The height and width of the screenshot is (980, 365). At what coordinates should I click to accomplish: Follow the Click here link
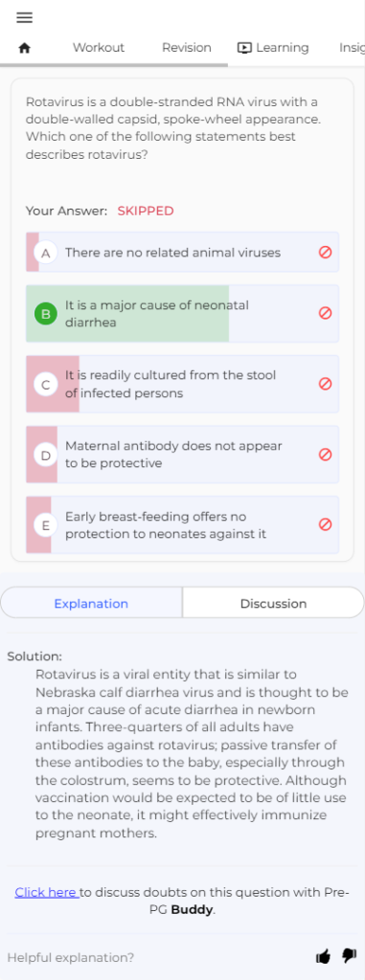46,893
